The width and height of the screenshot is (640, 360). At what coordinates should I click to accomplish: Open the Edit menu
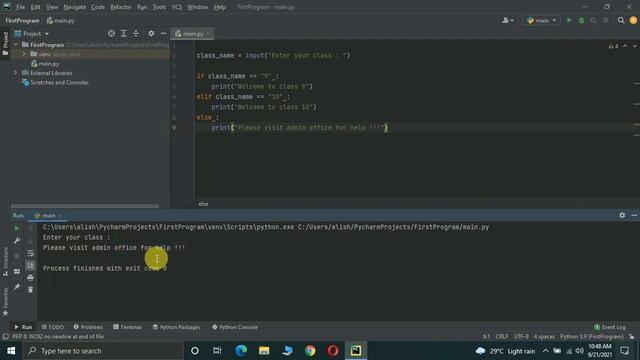point(36,7)
